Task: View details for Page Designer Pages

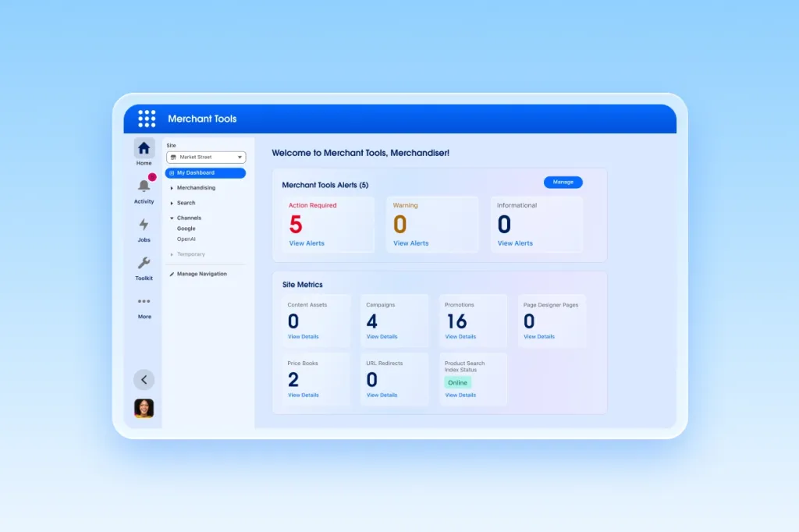Action: [x=539, y=337]
